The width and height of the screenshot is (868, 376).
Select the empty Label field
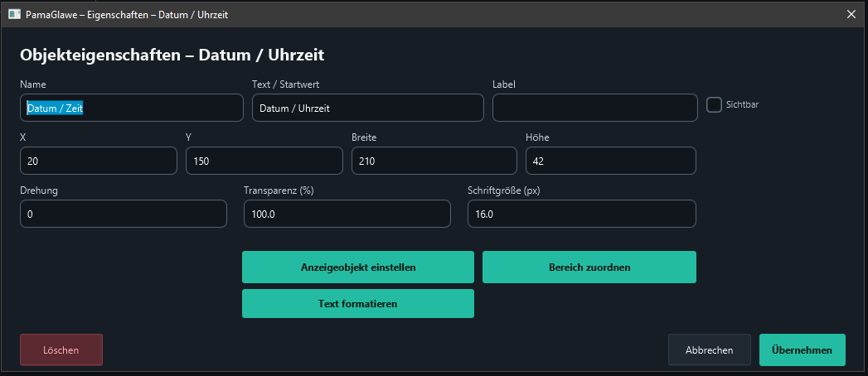(x=595, y=108)
